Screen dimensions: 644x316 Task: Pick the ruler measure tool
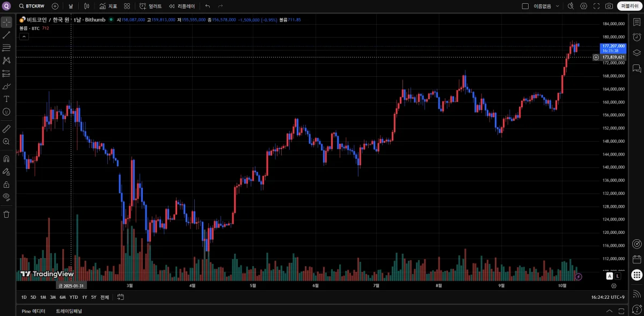(x=6, y=129)
